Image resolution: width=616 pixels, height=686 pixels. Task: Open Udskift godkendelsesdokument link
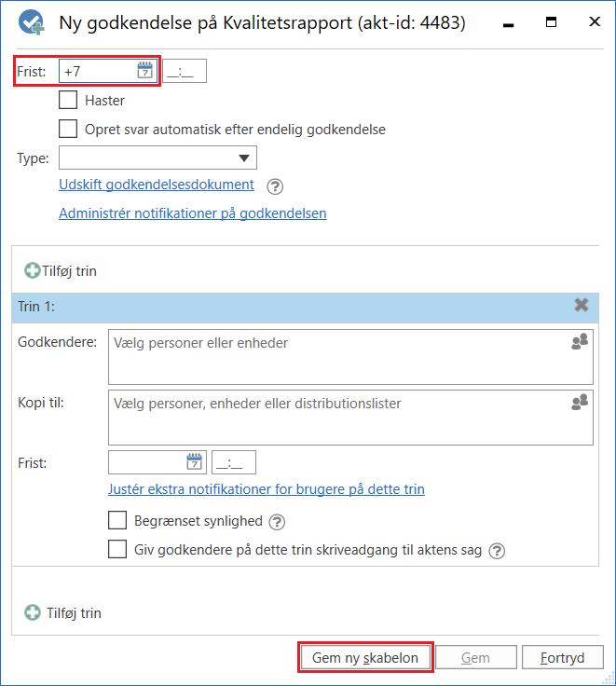(x=157, y=185)
